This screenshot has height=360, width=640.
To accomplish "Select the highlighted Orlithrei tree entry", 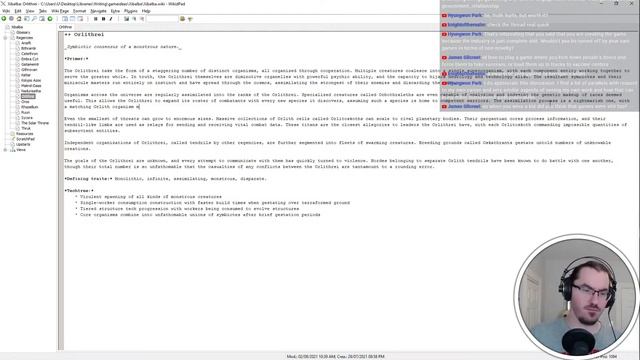I will coord(28,96).
